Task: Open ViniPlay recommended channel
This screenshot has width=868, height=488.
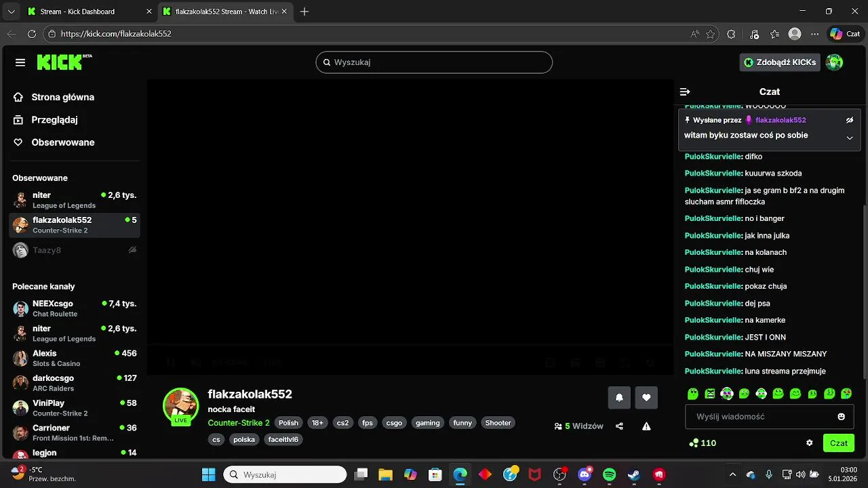Action: point(75,408)
